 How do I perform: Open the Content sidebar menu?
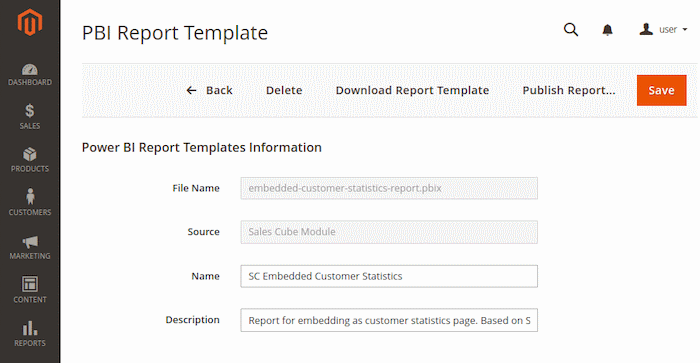coord(30,290)
